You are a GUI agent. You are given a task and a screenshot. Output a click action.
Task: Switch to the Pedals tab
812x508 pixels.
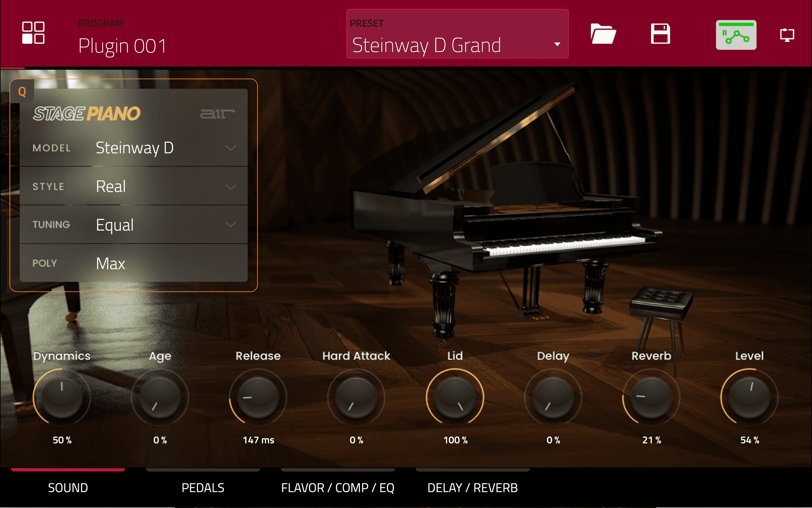tap(203, 487)
